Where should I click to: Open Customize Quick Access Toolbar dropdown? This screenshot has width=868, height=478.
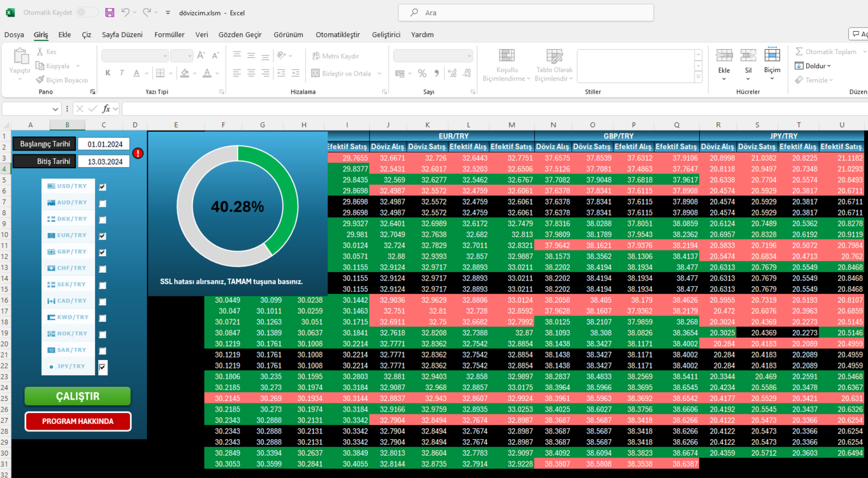(168, 13)
